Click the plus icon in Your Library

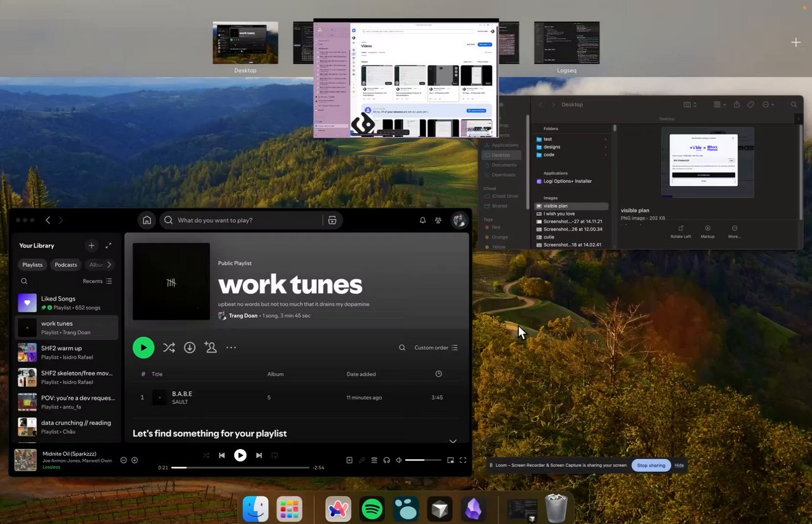pos(91,246)
